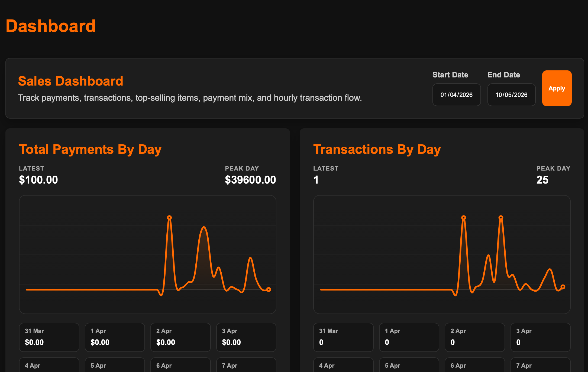
Task: Click the $39600.00 peak day value
Action: 250,180
